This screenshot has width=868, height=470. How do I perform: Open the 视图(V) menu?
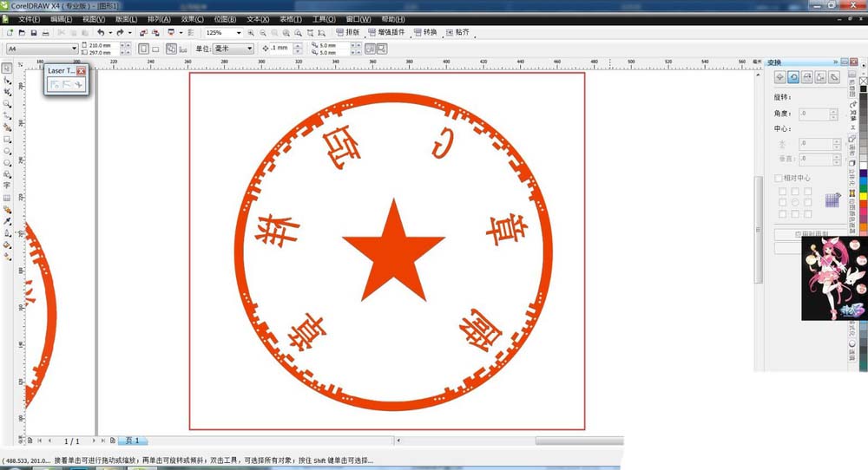94,19
